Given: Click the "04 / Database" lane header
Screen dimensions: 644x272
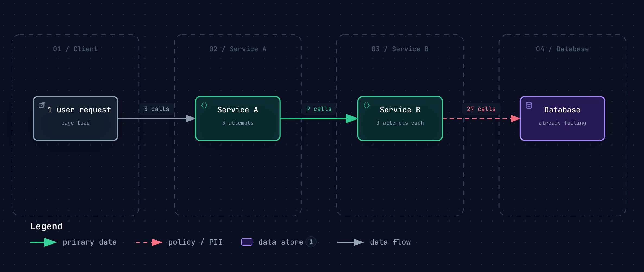Looking at the screenshot, I should pos(562,49).
